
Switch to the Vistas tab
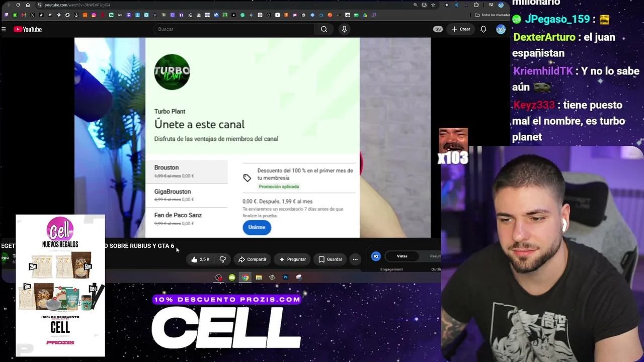402,256
